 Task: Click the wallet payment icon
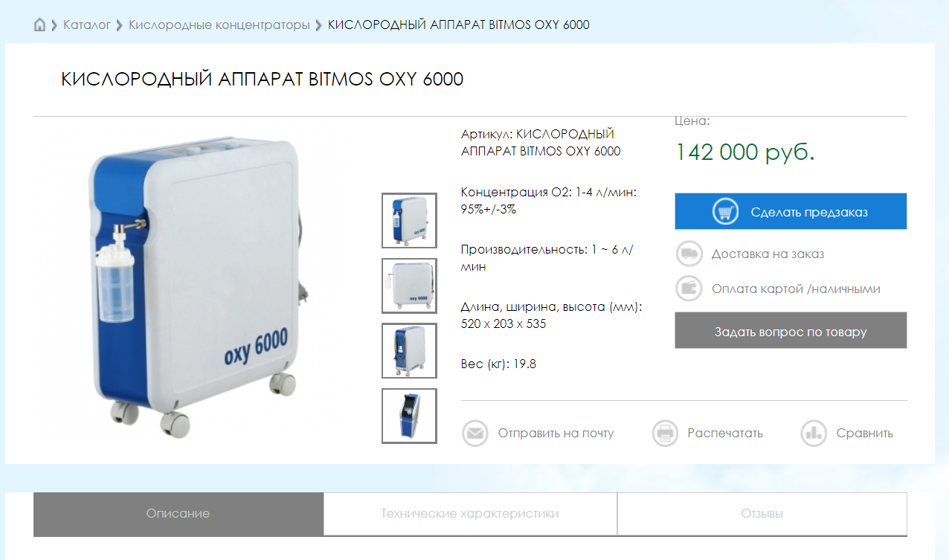689,289
